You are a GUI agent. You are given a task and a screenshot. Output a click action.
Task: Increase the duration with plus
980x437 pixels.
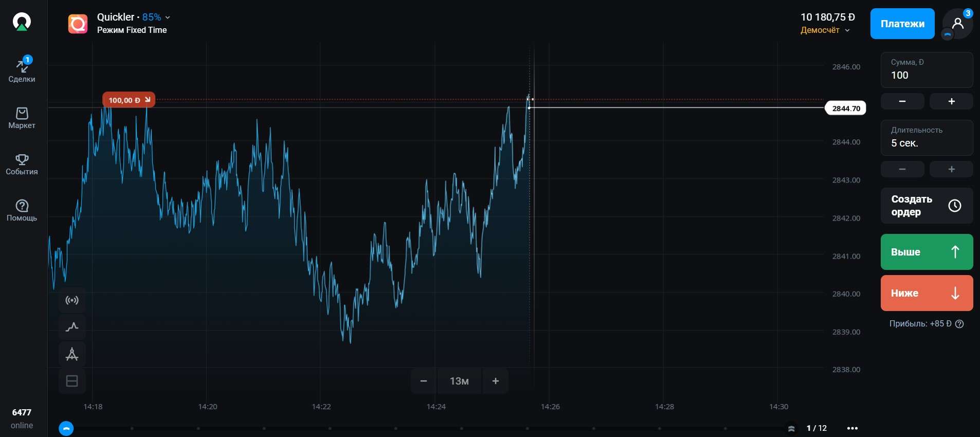pyautogui.click(x=951, y=169)
